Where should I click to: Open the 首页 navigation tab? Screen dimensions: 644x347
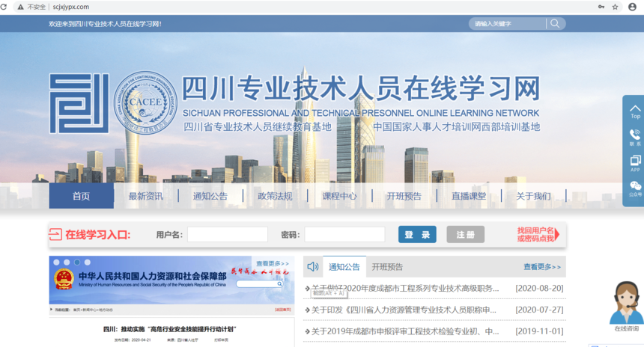pyautogui.click(x=82, y=196)
